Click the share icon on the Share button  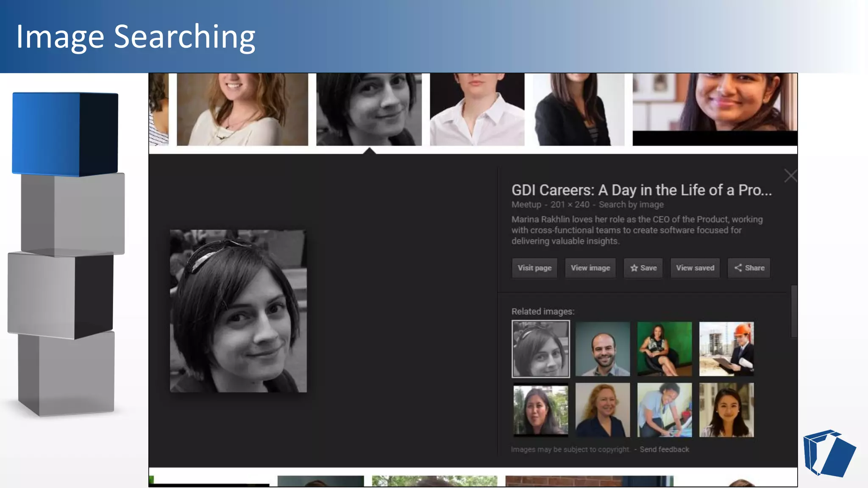[x=738, y=268]
